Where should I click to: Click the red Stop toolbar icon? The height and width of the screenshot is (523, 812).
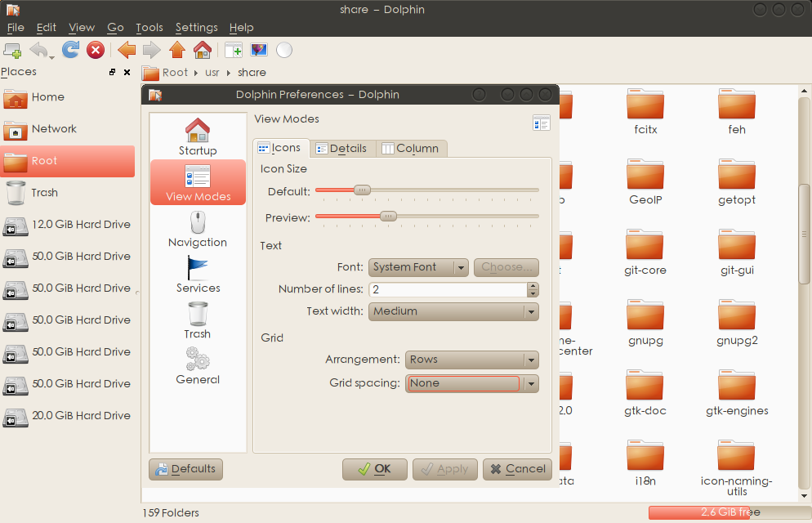[96, 50]
